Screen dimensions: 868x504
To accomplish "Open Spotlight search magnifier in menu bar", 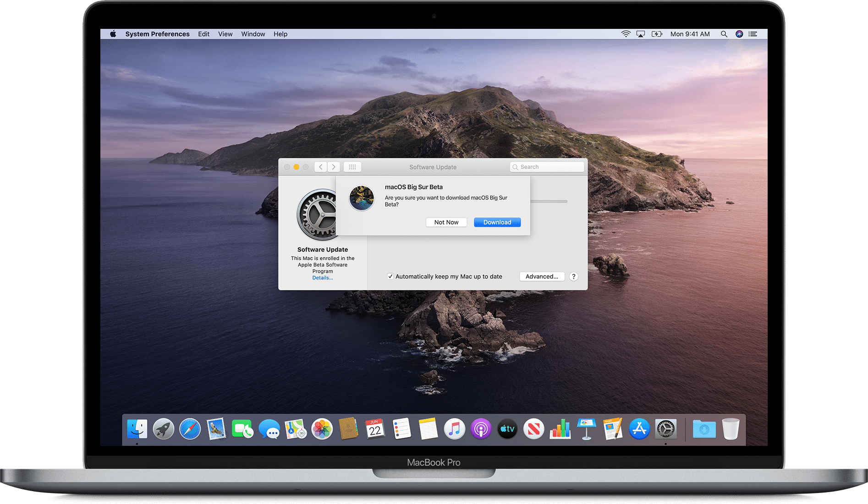I will pyautogui.click(x=724, y=34).
